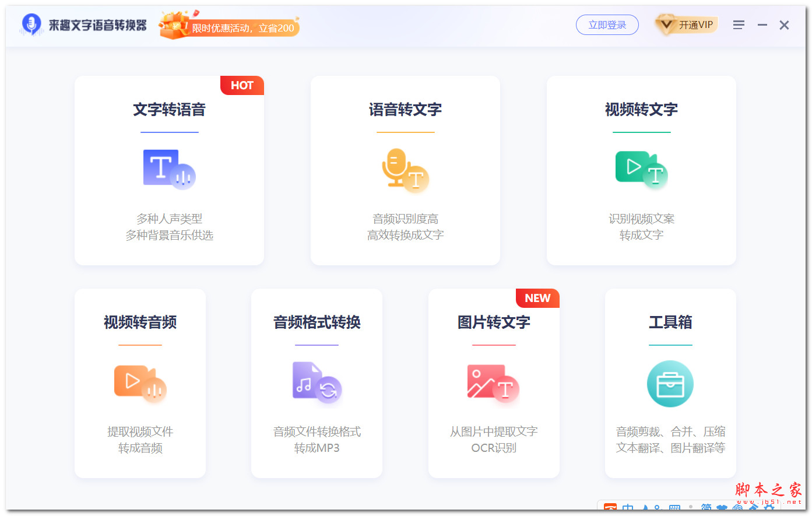Click the gift icon on the promotion banner
The height and width of the screenshot is (516, 812).
pos(172,24)
